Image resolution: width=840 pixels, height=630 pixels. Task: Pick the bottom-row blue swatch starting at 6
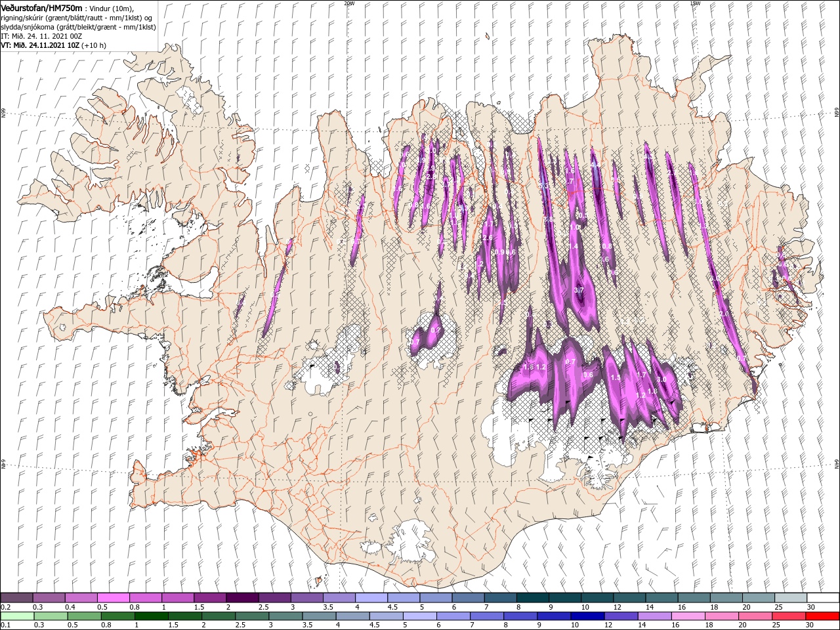[453, 616]
